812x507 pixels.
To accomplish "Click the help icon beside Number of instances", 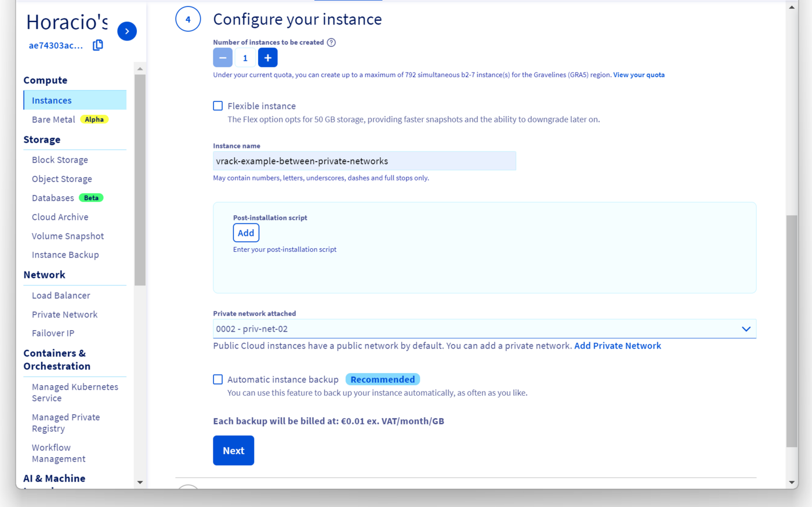I will pyautogui.click(x=331, y=42).
